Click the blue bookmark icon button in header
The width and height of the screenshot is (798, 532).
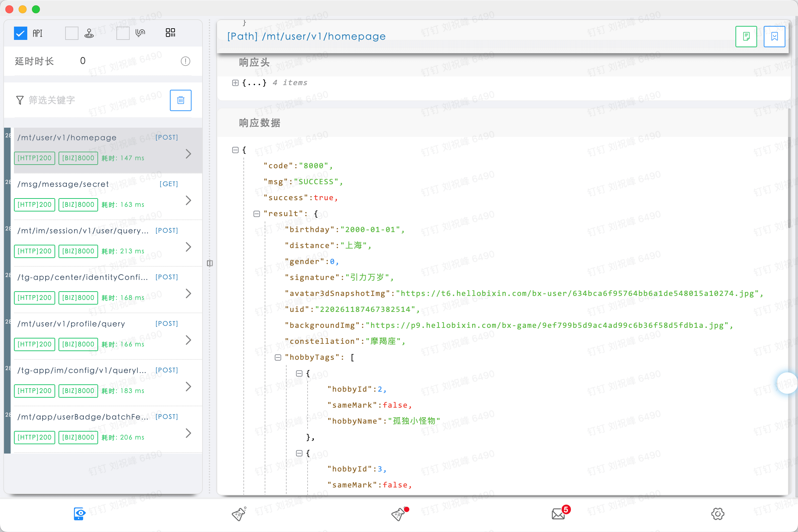(x=774, y=36)
